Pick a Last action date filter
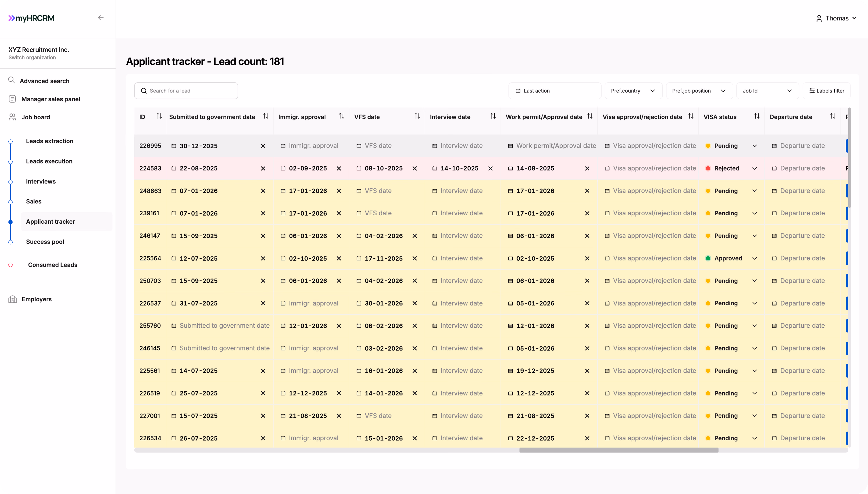 pos(555,91)
